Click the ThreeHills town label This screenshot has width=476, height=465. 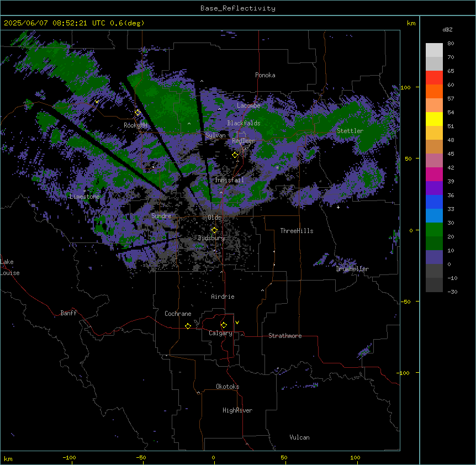[x=297, y=231]
